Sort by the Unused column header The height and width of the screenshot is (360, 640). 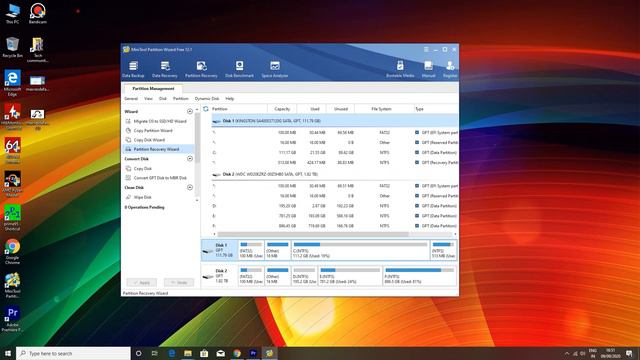click(341, 109)
